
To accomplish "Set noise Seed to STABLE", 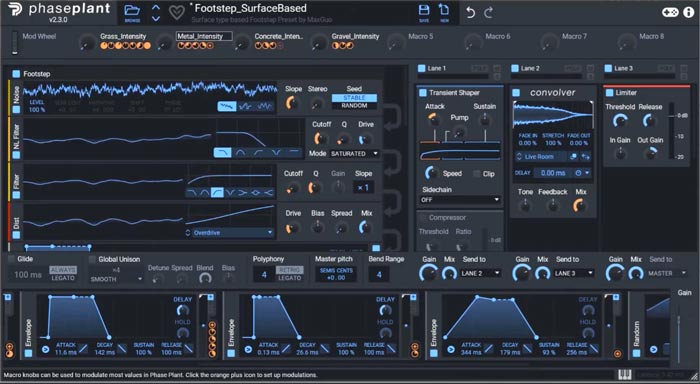I will click(x=354, y=98).
